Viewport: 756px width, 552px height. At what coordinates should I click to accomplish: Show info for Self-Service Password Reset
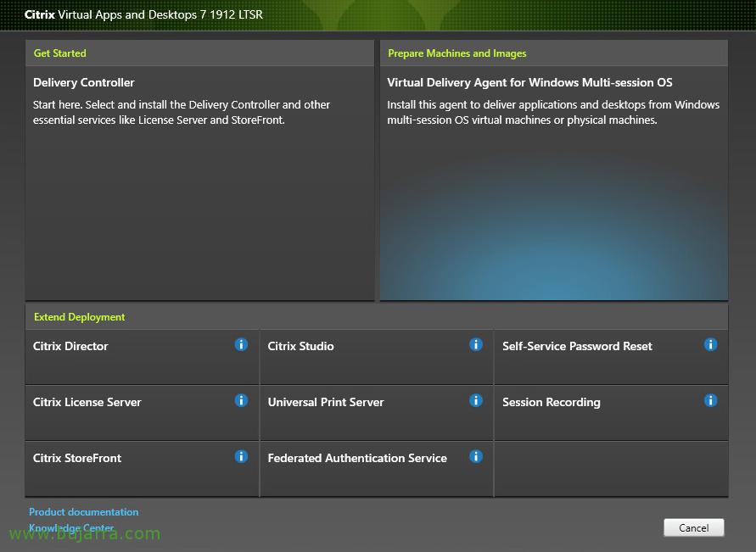tap(710, 344)
